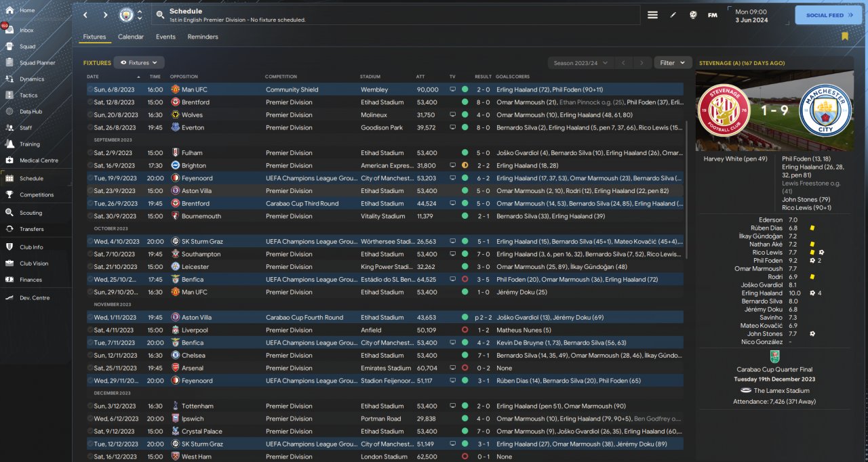Open the Reminders tab
Viewport: 868px width, 462px height.
pos(203,37)
